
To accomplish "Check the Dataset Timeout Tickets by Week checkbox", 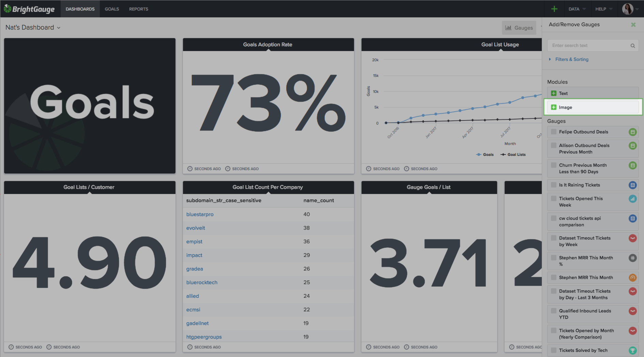I will 554,238.
